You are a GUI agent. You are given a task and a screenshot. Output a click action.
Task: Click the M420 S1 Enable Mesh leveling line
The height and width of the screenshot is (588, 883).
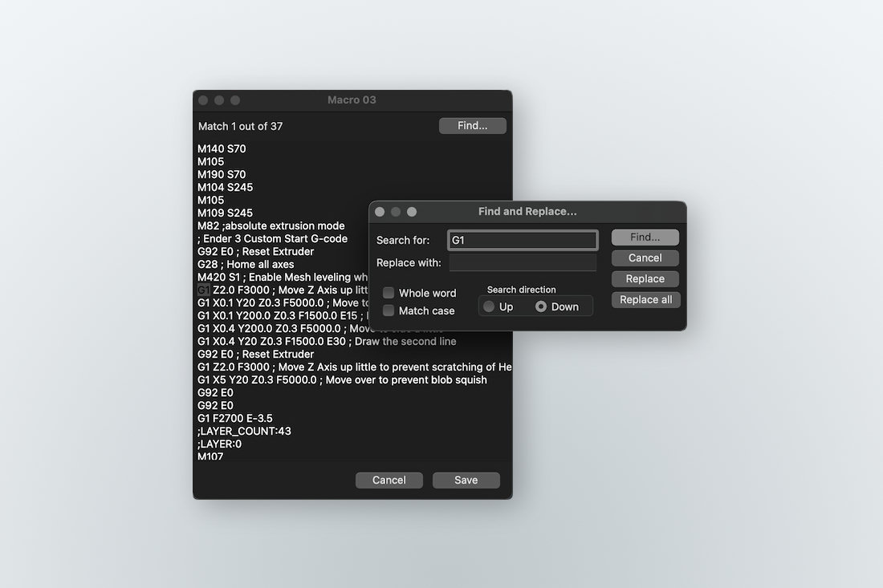[282, 277]
